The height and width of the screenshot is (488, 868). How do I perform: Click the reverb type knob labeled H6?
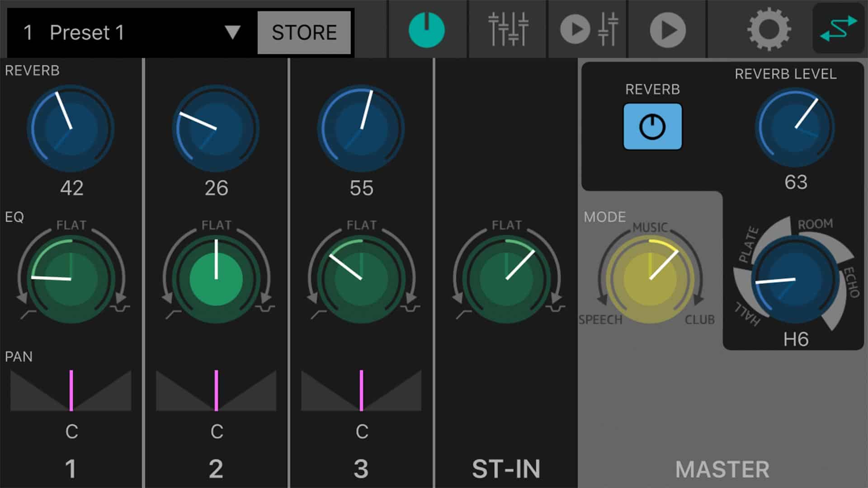pos(795,279)
